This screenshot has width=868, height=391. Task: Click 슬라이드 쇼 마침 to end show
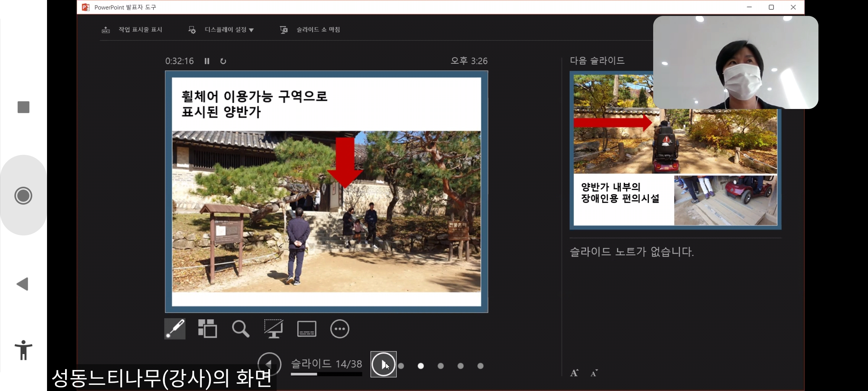click(x=310, y=30)
